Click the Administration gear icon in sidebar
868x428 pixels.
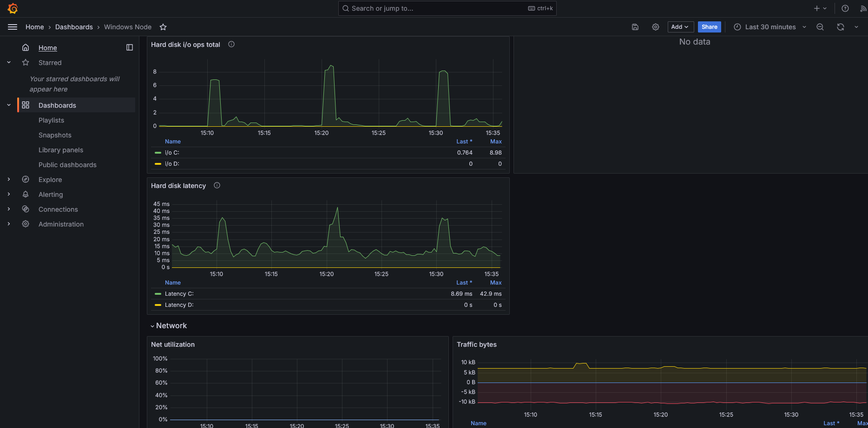(x=26, y=224)
